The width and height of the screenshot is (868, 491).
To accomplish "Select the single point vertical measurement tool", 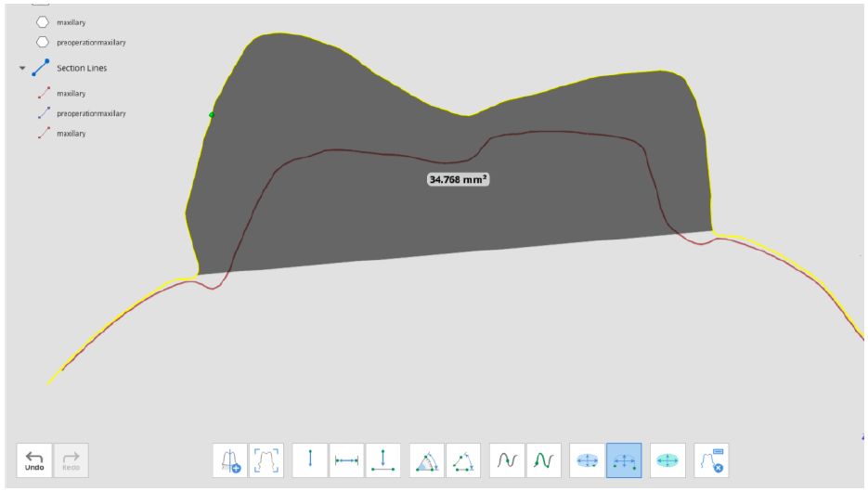I will pos(309,460).
